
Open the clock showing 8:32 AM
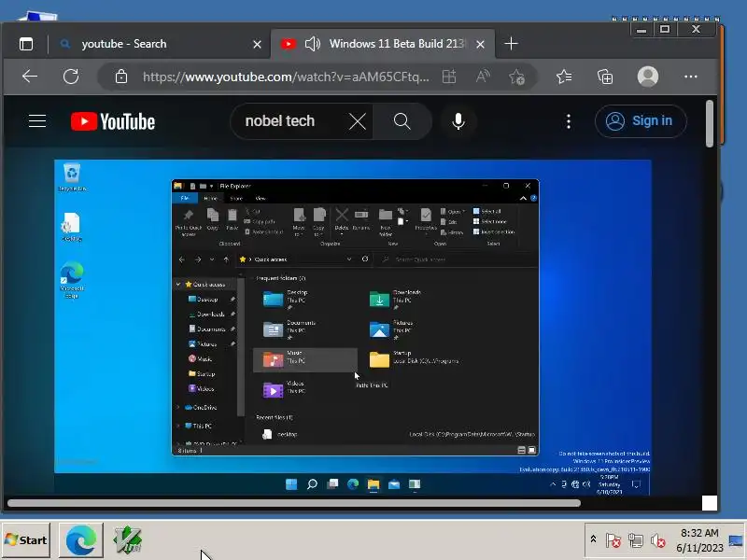tap(699, 540)
